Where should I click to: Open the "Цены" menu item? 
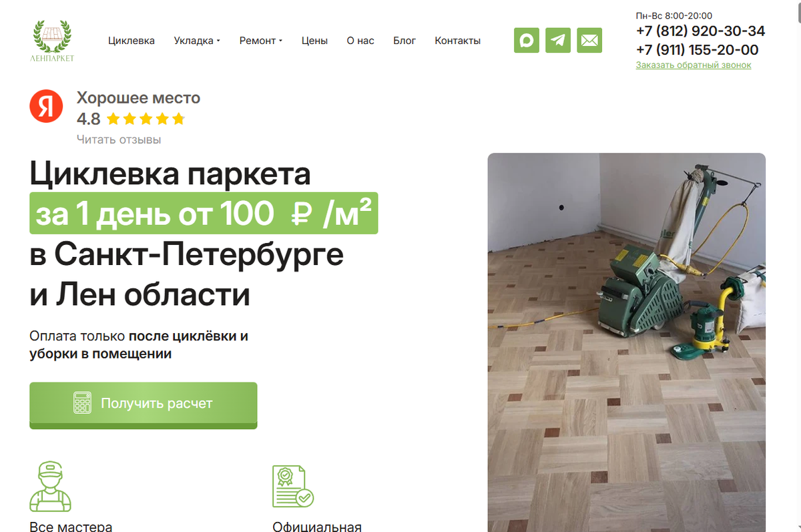[314, 41]
